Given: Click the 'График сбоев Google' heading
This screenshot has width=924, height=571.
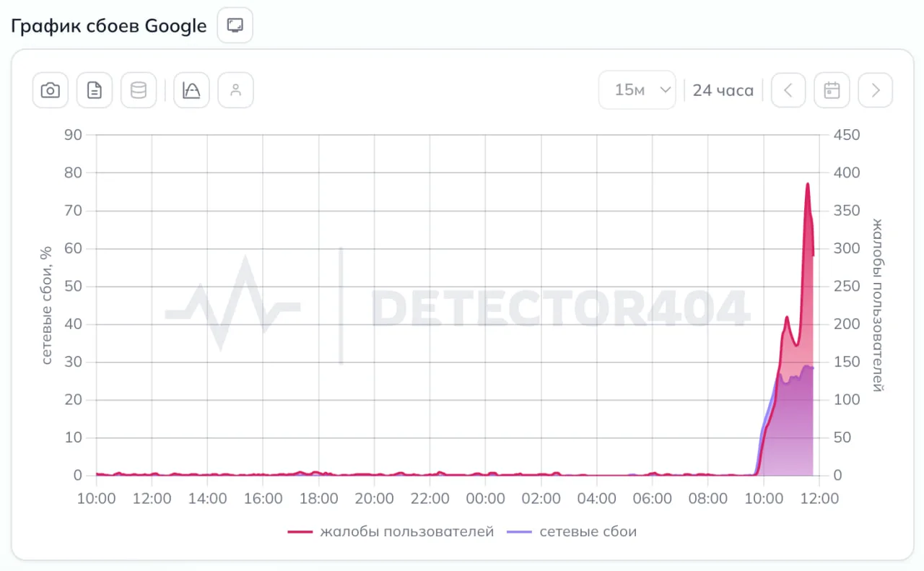Looking at the screenshot, I should coord(108,26).
